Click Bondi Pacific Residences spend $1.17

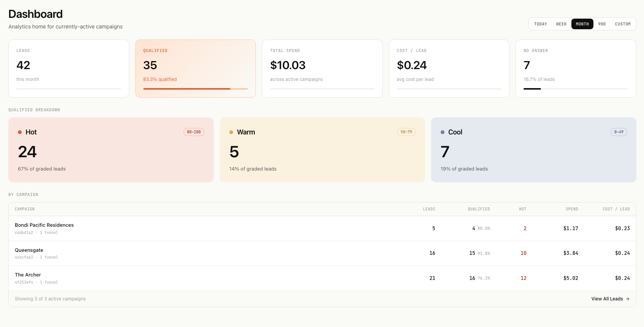pos(571,229)
